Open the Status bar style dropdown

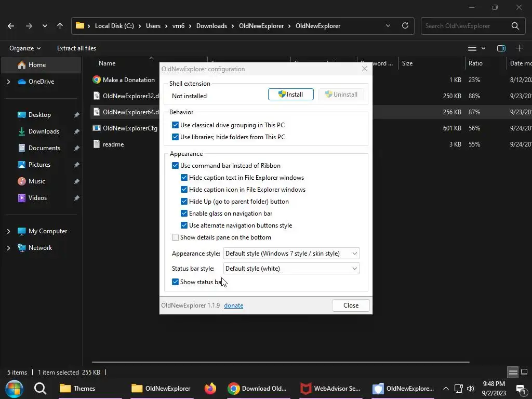291,269
